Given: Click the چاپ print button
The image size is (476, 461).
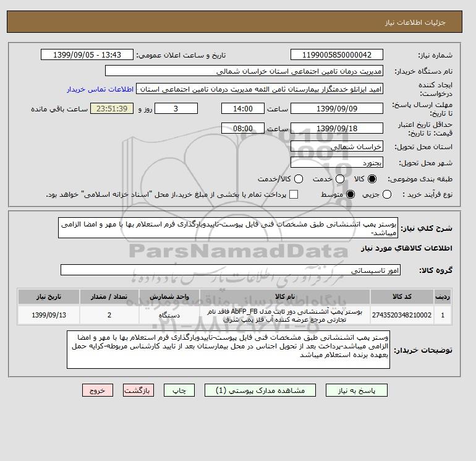Looking at the screenshot, I should pos(179,390).
